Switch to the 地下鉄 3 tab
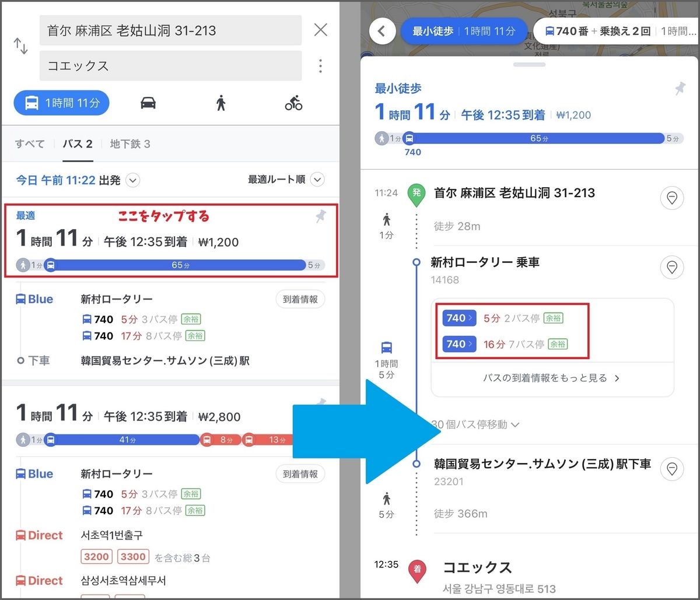The width and height of the screenshot is (700, 600). [130, 143]
